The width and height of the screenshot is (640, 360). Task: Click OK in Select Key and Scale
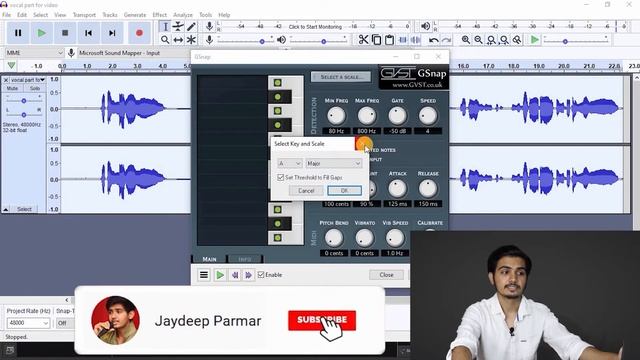point(344,191)
